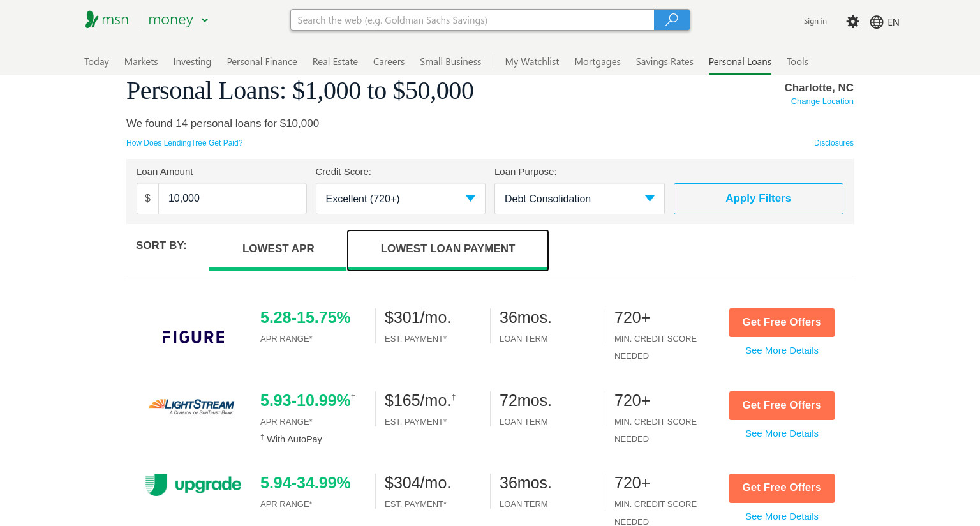Open the Credit Score dropdown
Image resolution: width=980 pixels, height=526 pixels.
(401, 199)
